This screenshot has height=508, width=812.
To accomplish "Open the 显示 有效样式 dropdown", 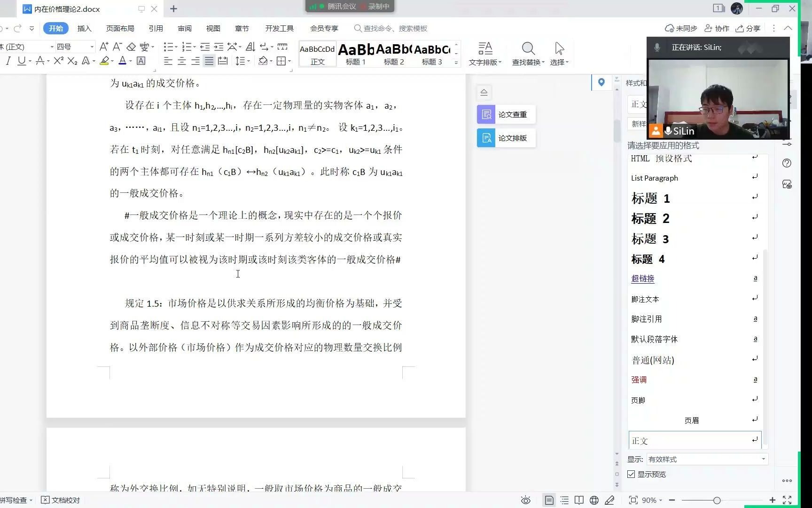I will tap(707, 459).
